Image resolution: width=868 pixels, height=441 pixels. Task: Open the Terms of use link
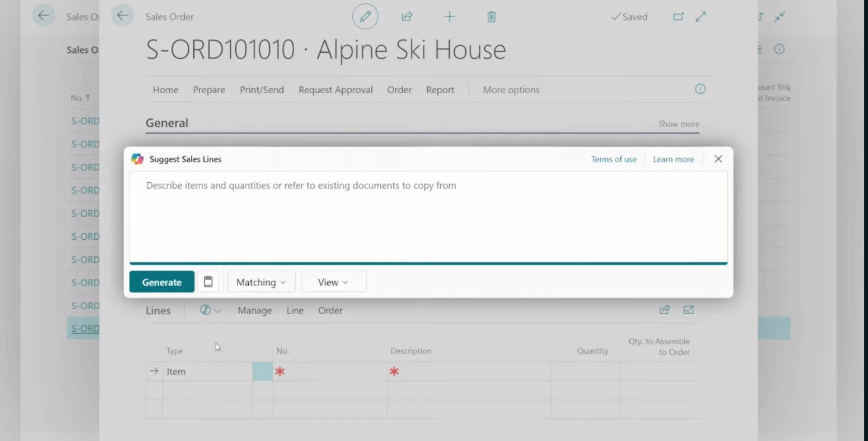pyautogui.click(x=613, y=159)
